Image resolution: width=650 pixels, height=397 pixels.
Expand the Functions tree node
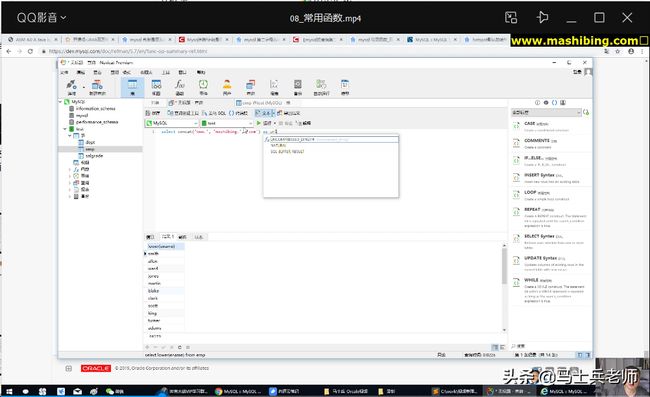click(70, 169)
